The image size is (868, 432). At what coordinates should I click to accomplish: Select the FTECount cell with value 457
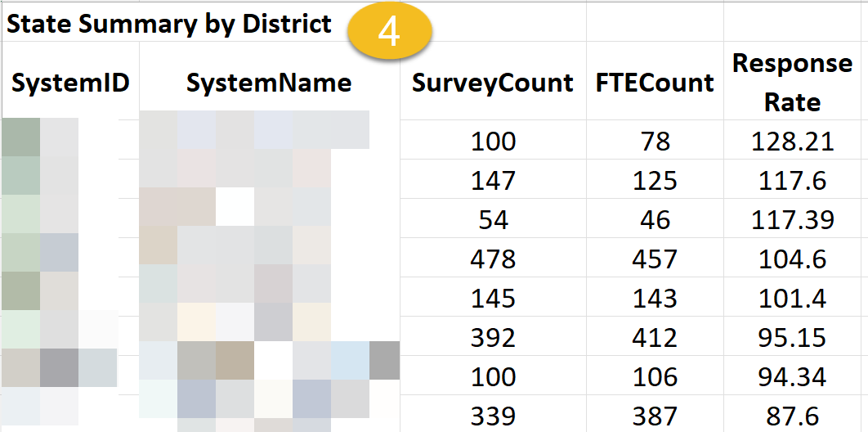tap(655, 259)
